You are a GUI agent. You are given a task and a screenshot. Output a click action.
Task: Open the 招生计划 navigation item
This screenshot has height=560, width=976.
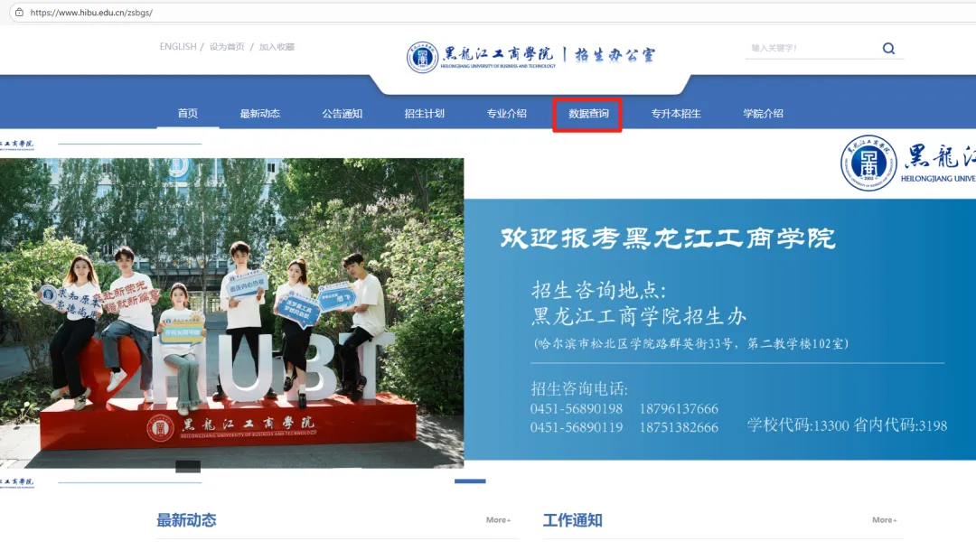click(424, 114)
